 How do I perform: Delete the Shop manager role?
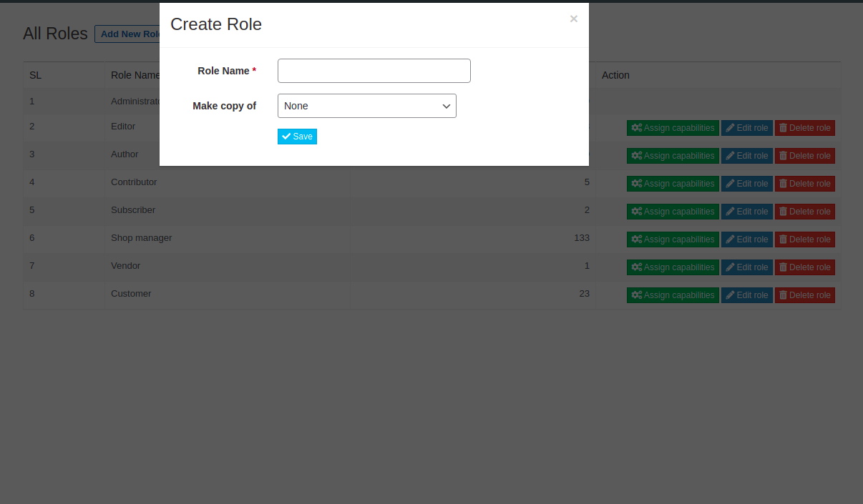point(805,239)
